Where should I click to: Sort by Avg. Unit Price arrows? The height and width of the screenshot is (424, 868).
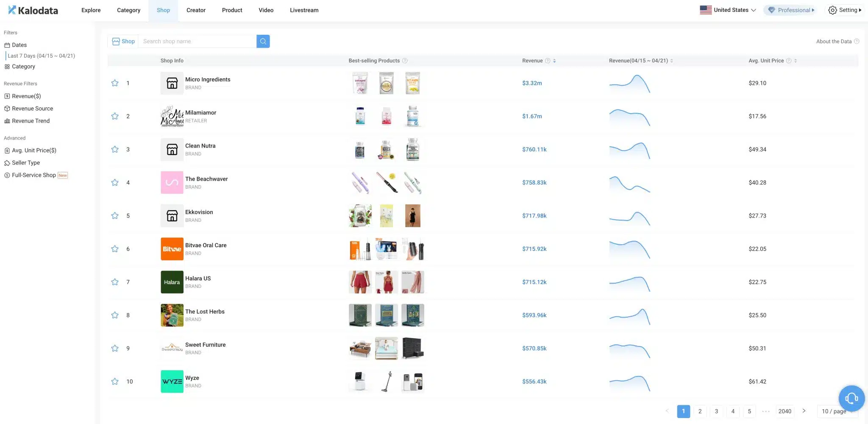[x=796, y=61]
